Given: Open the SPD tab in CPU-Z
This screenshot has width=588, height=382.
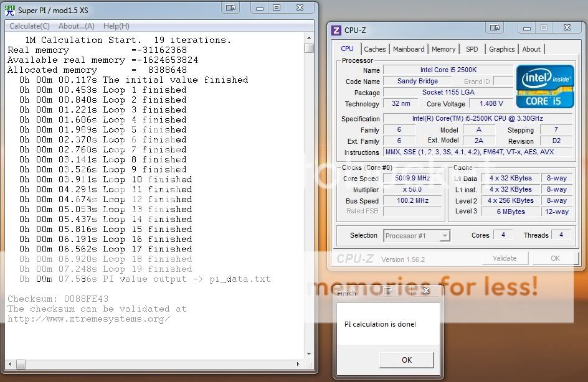Looking at the screenshot, I should [472, 49].
